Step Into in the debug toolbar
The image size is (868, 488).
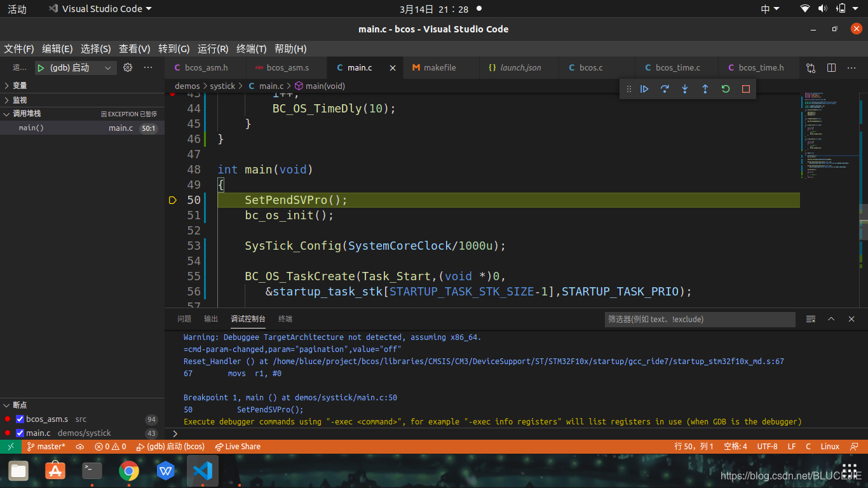pyautogui.click(x=685, y=89)
